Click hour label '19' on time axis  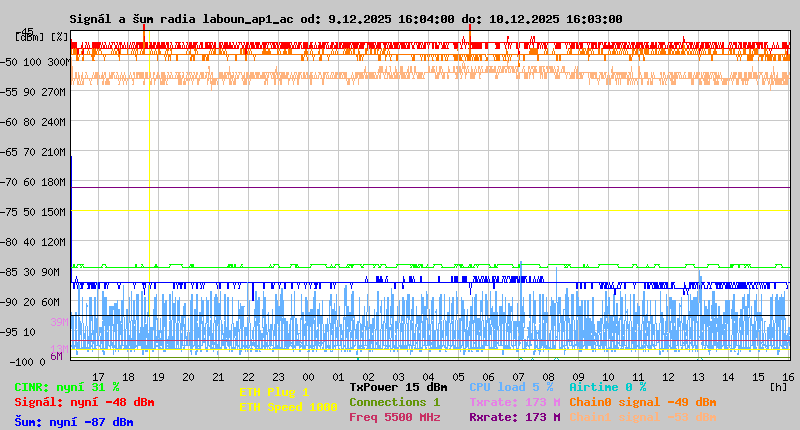click(x=159, y=377)
